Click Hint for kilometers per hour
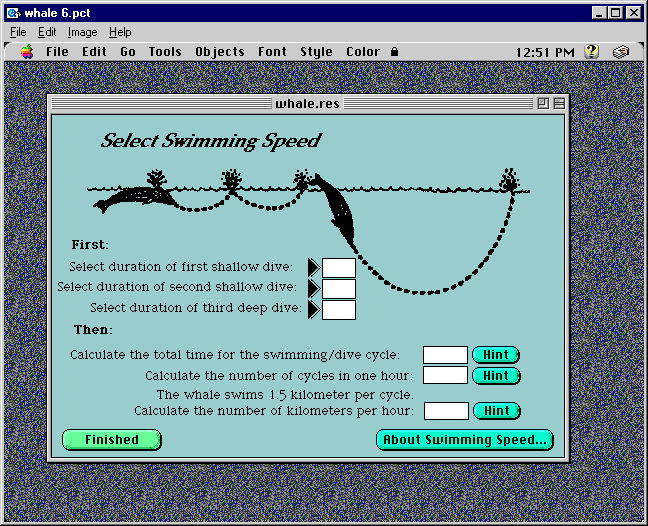648x526 pixels. coord(497,411)
